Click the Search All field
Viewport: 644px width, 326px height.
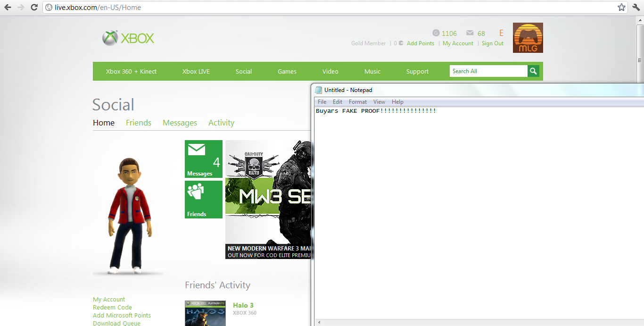coord(488,71)
